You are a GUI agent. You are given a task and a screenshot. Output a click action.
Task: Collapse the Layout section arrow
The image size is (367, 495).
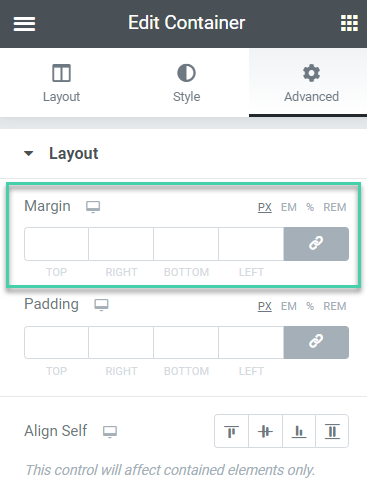(29, 153)
